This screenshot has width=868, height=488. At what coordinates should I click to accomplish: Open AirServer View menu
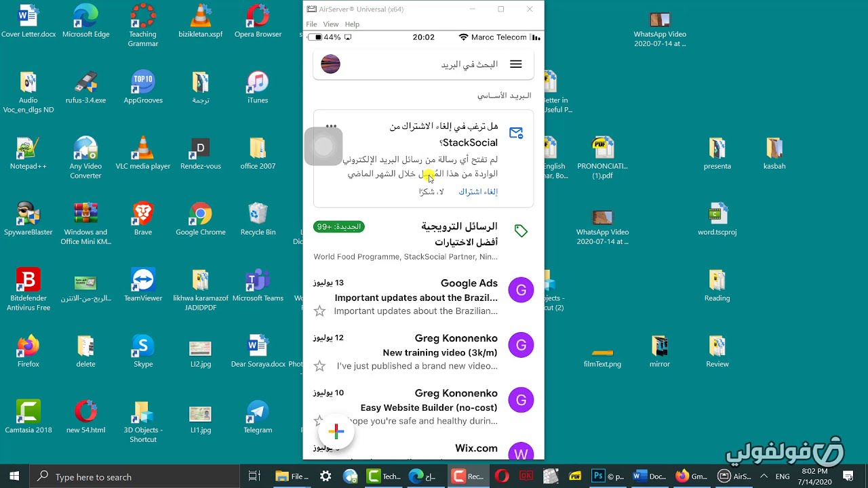(x=331, y=24)
